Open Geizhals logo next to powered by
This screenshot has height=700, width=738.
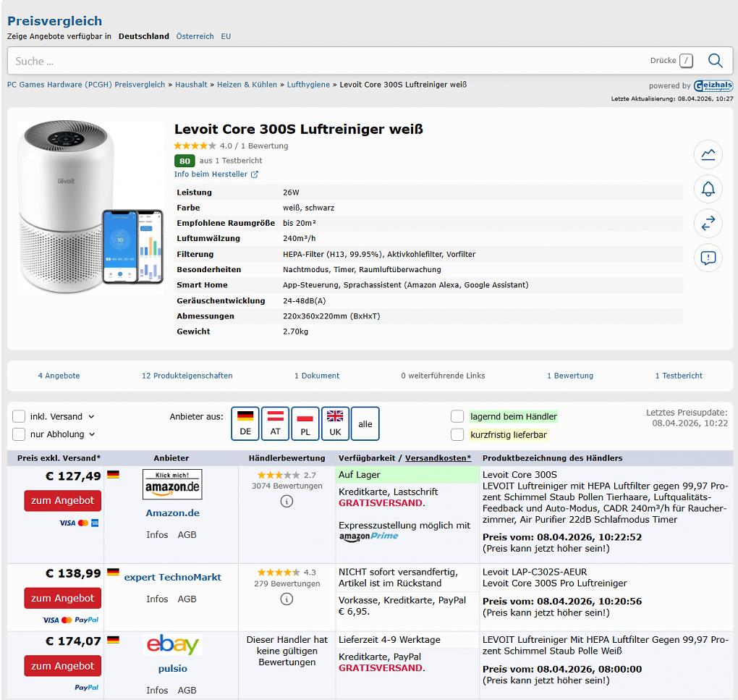coord(713,85)
